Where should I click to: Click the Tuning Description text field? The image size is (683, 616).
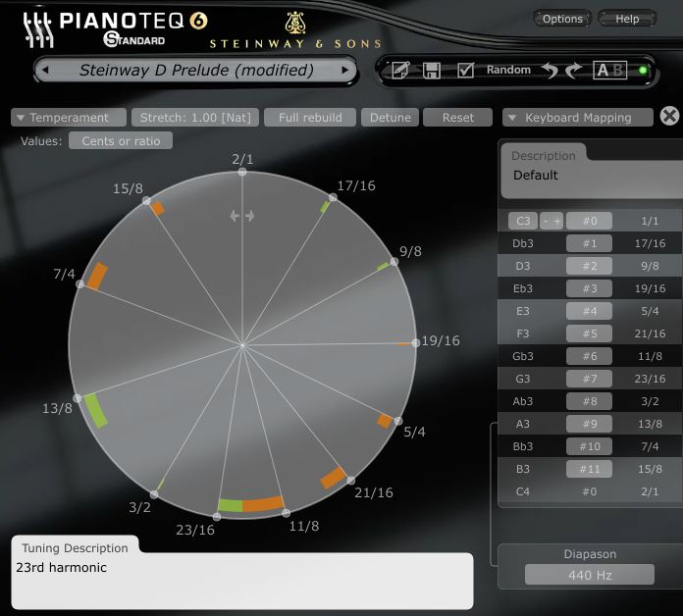[x=242, y=581]
